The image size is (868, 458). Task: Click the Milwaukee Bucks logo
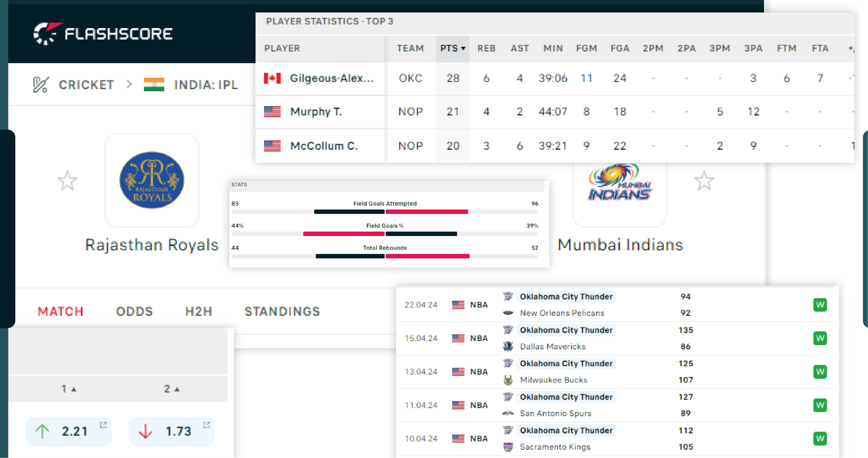508,380
